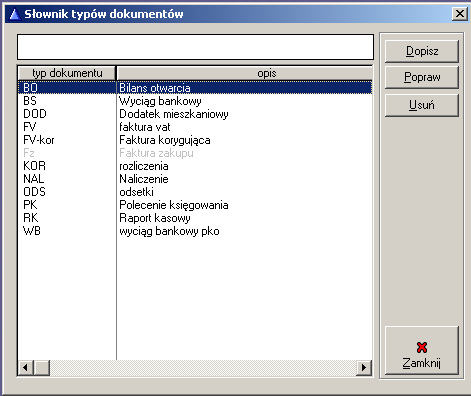
Task: Click the 'Raport kasowy' description
Action: click(155, 218)
